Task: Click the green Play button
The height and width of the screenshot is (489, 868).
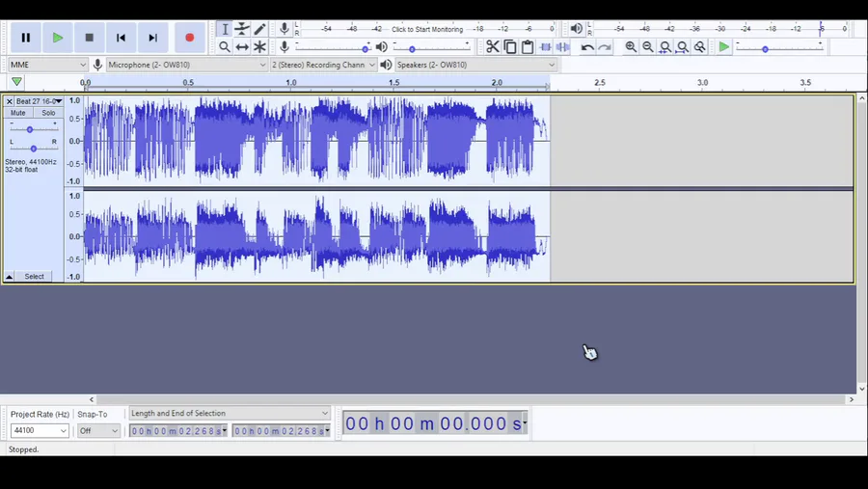Action: 58,38
